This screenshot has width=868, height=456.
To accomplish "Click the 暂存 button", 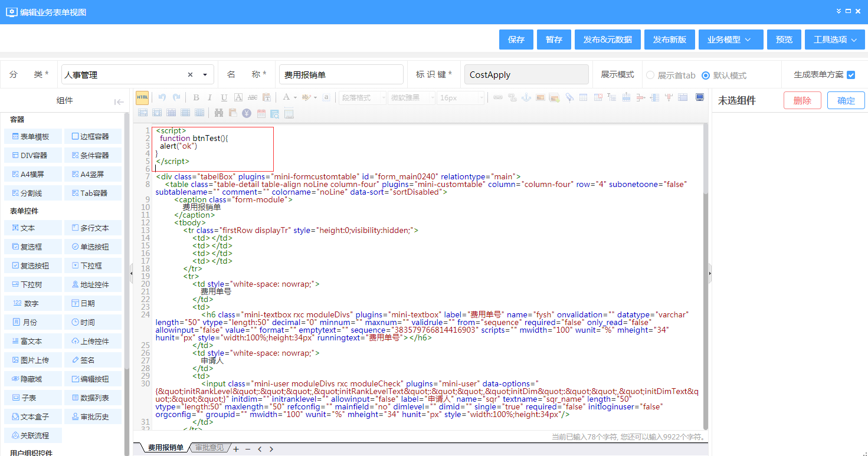I will click(554, 40).
